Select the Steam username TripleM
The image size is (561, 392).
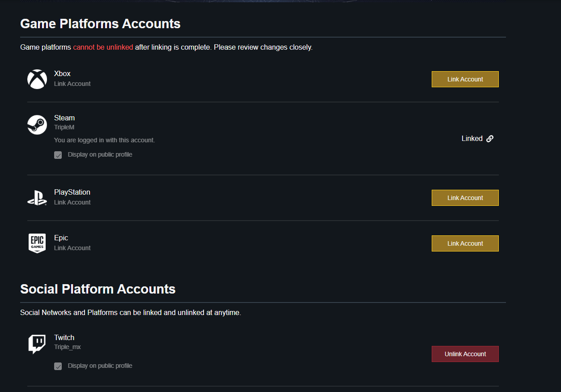64,127
